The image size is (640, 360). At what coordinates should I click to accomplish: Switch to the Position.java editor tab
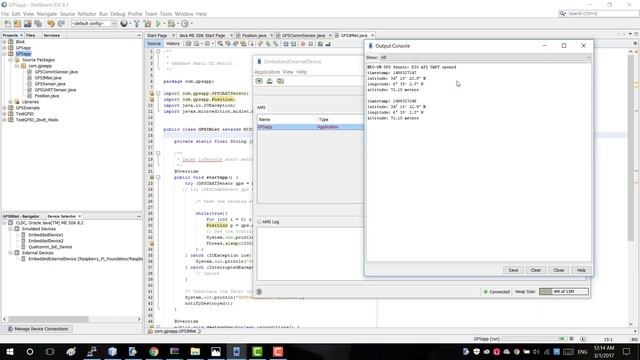[254, 36]
